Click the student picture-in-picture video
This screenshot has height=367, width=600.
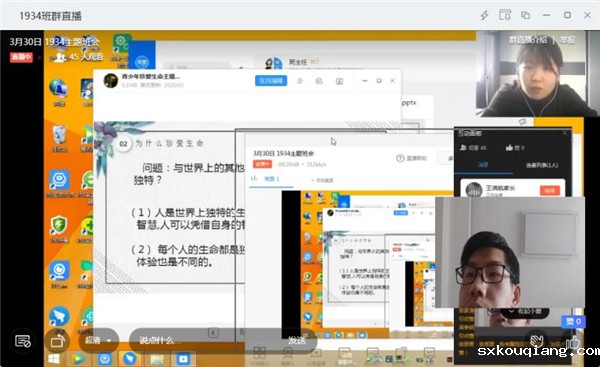(x=510, y=253)
